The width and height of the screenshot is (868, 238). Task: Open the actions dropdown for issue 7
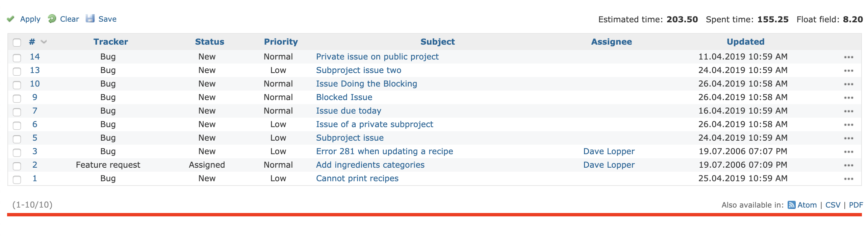point(848,111)
